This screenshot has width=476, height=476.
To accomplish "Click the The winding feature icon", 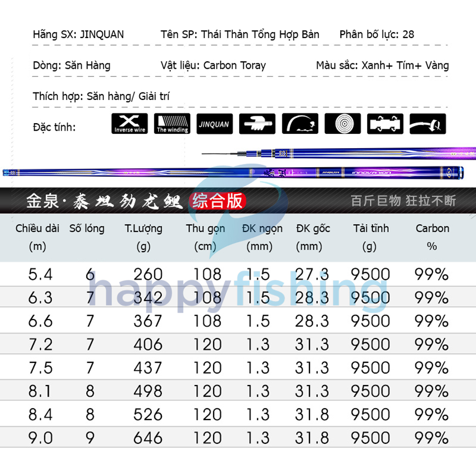I will point(172,124).
